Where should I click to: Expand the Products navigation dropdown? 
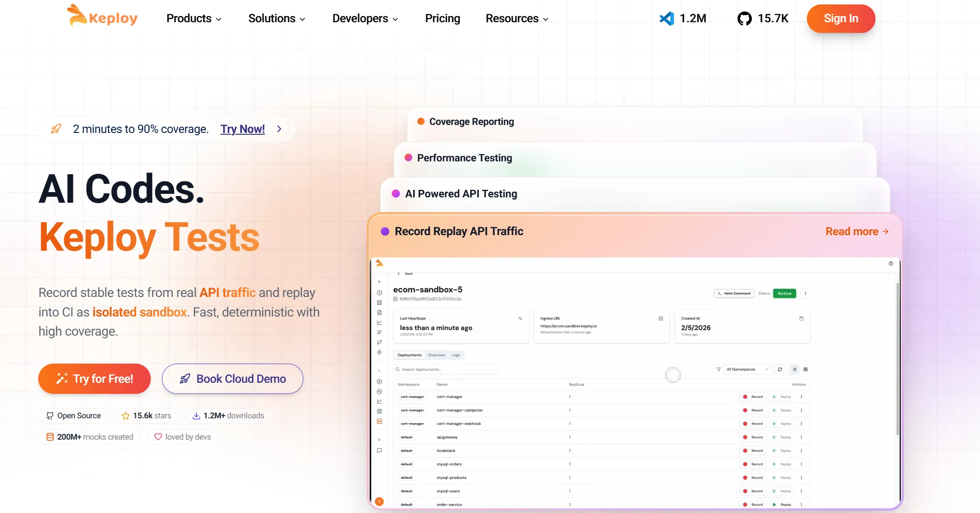(193, 19)
